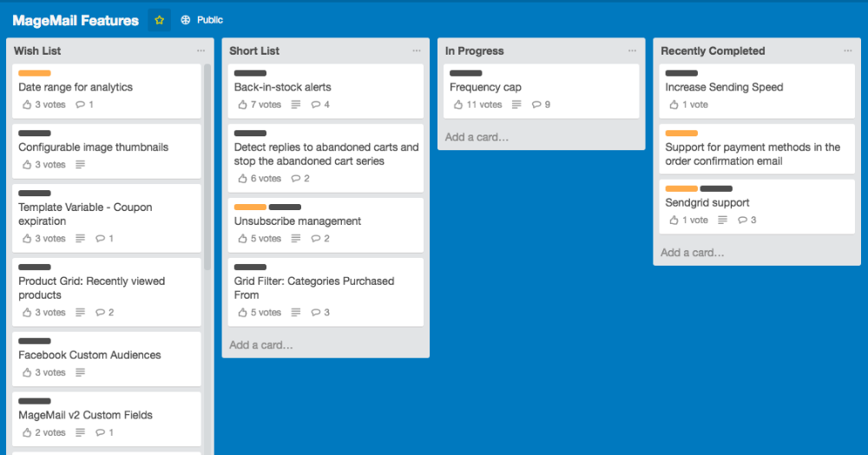
Task: Click the Wish List vertical scrollbar
Action: 207,165
